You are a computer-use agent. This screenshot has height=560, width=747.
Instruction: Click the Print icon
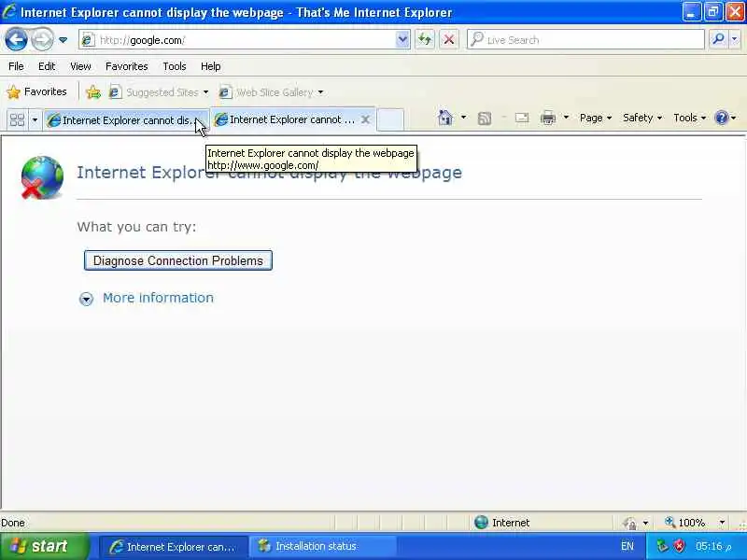pos(548,118)
